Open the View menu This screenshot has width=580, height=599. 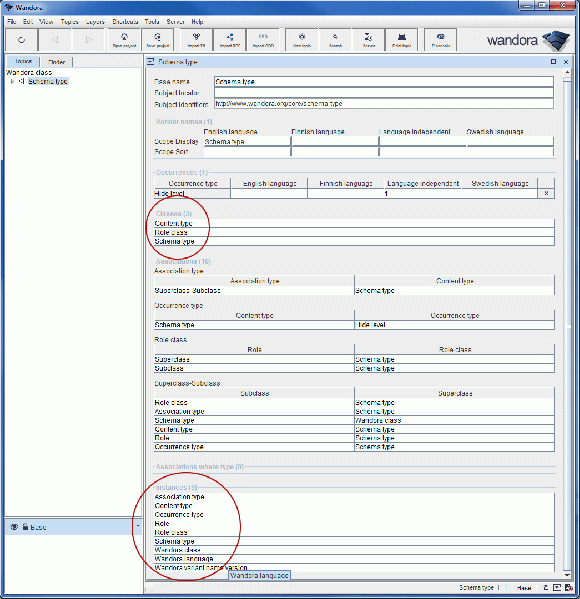coord(46,21)
